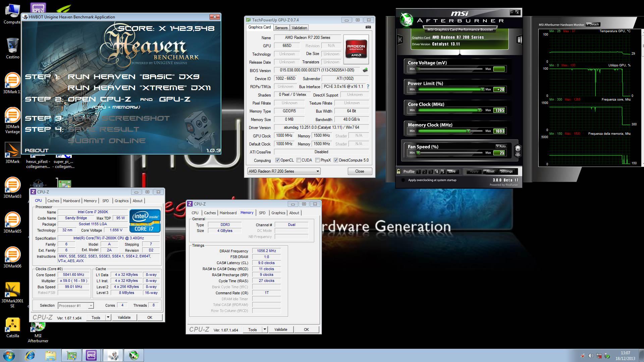Click the AMD Radeon Graphics logo in GPU-Z

(356, 49)
